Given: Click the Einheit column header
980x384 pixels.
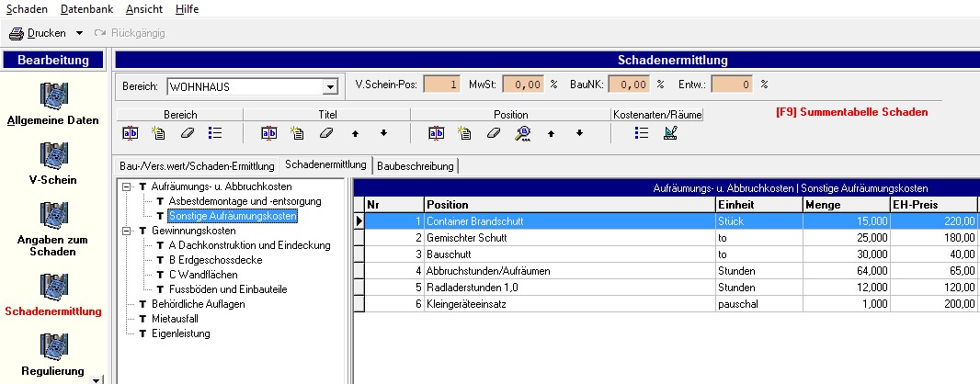Looking at the screenshot, I should [758, 204].
